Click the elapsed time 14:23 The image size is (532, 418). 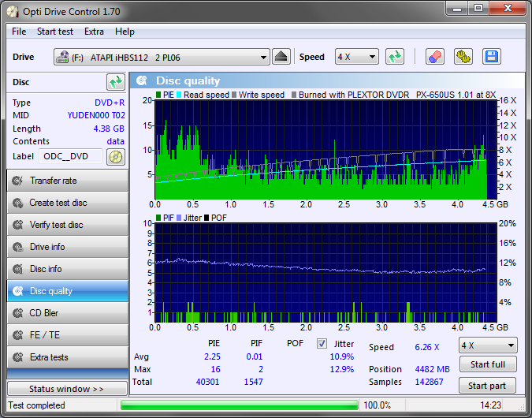pyautogui.click(x=490, y=405)
